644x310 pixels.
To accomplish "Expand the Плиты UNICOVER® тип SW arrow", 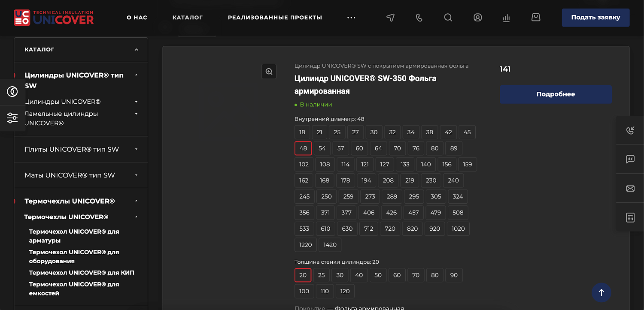I will click(137, 149).
